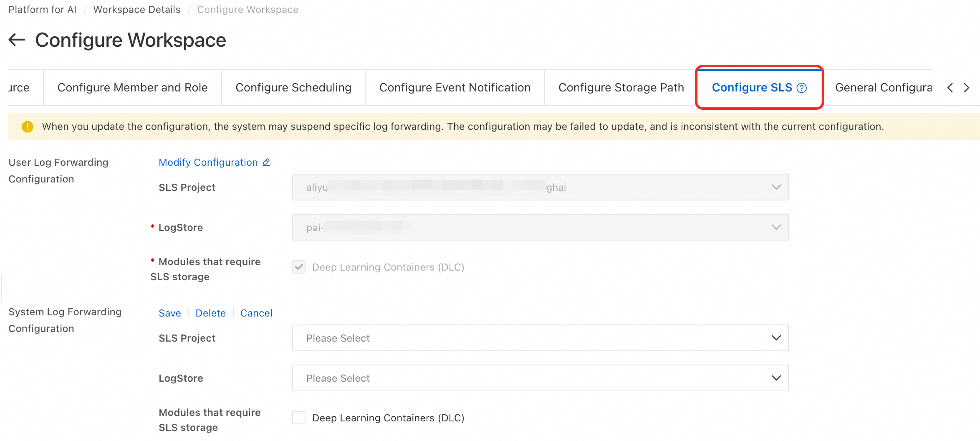Open Workspace Details breadcrumb link
The height and width of the screenshot is (441, 980).
click(x=137, y=10)
